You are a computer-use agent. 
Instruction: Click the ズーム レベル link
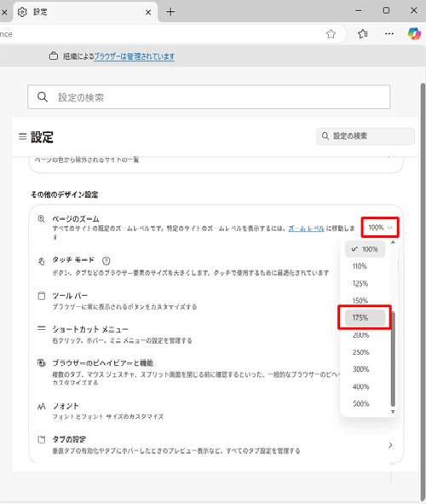[x=306, y=229]
